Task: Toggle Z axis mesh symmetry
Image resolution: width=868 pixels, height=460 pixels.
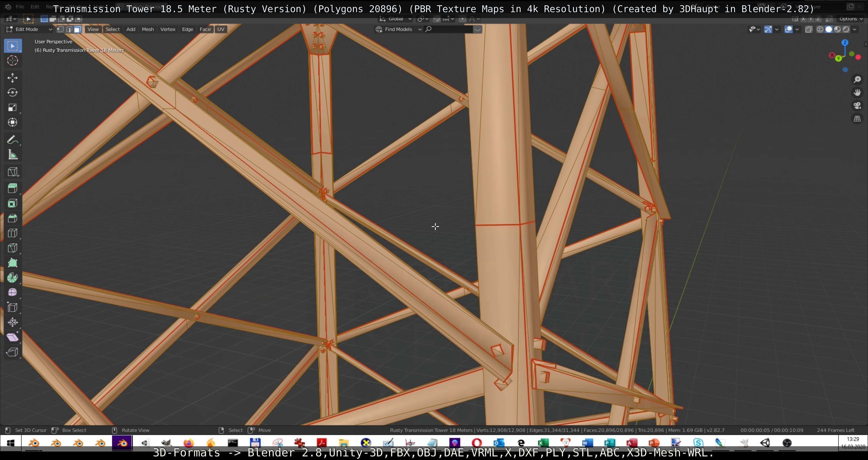Action: point(819,19)
